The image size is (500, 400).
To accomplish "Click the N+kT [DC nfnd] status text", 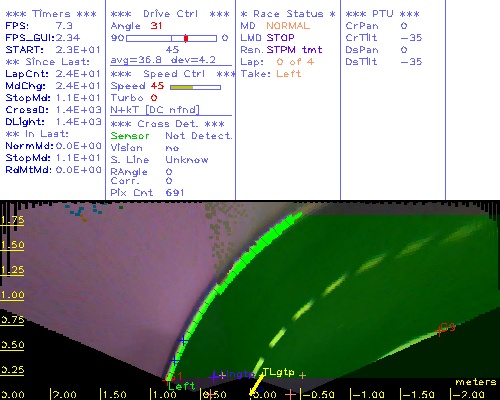I will pos(155,110).
